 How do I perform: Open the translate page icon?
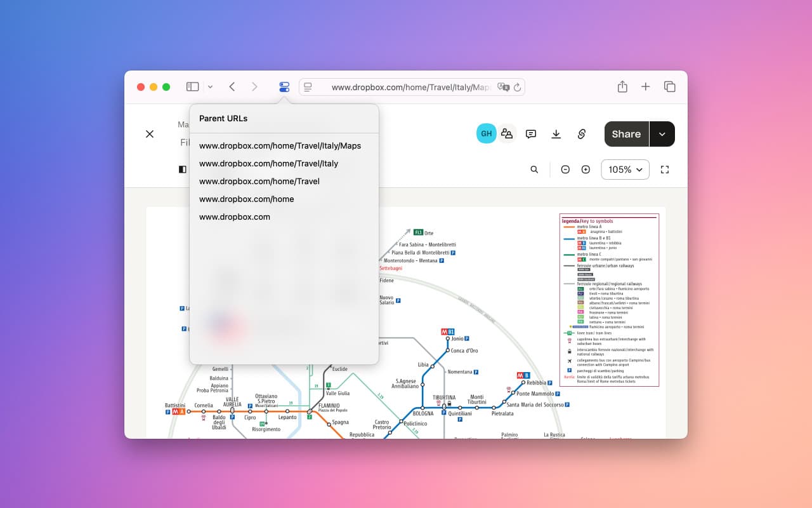point(504,87)
